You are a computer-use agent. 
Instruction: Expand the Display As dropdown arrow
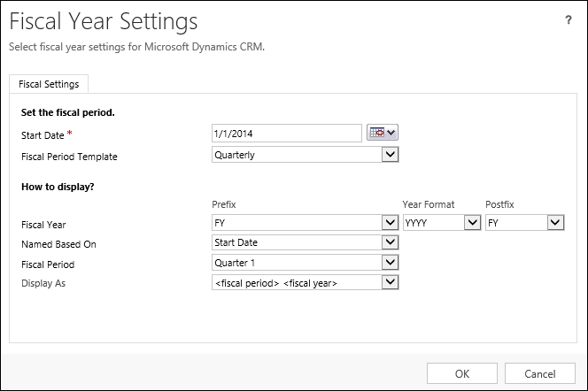(x=390, y=282)
